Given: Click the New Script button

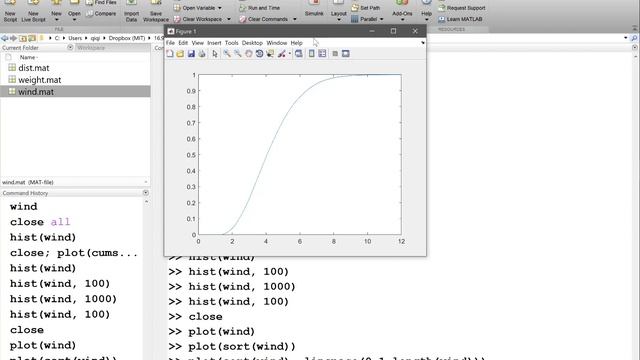Looking at the screenshot, I should (x=10, y=11).
